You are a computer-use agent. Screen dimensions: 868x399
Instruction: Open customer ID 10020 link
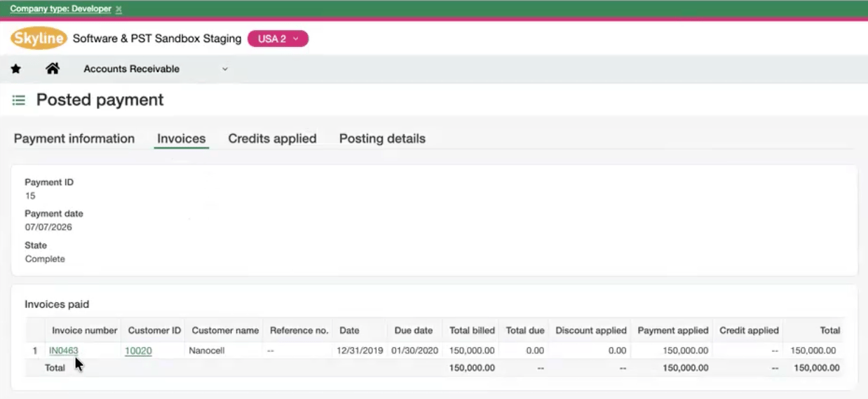tap(138, 351)
